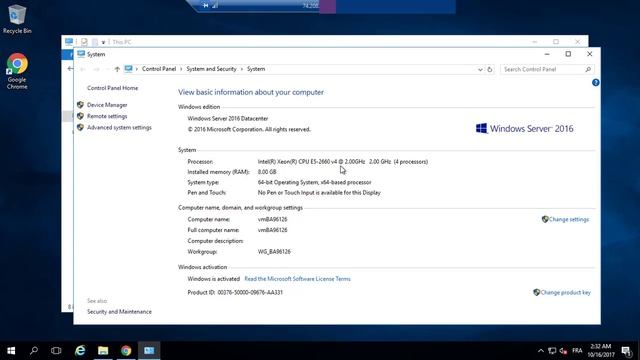Refresh the System page via refresh icon
The image size is (640, 360).
pos(489,69)
